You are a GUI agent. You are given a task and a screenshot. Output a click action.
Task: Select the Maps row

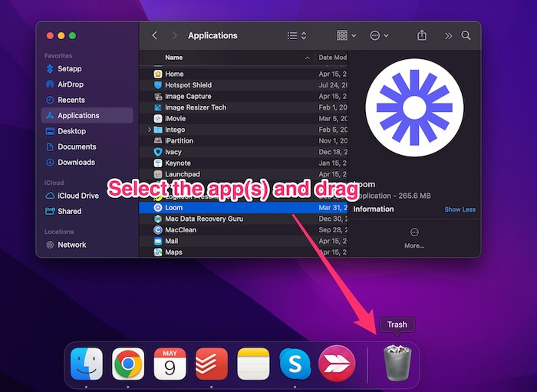point(243,252)
